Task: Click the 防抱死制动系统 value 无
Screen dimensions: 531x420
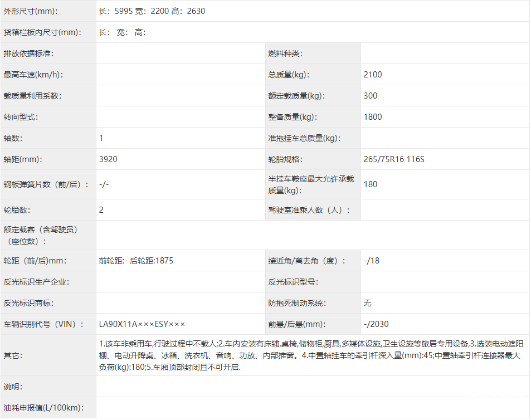Action: (x=368, y=303)
